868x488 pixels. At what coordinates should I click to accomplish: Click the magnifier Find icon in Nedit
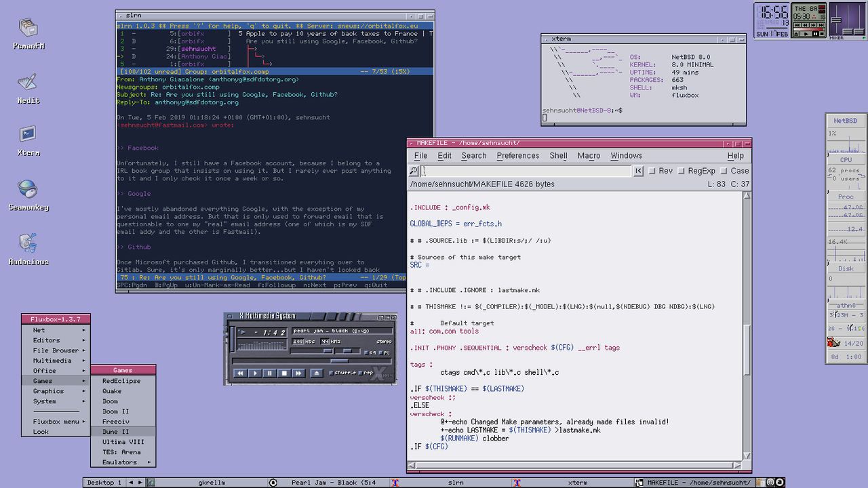click(414, 171)
